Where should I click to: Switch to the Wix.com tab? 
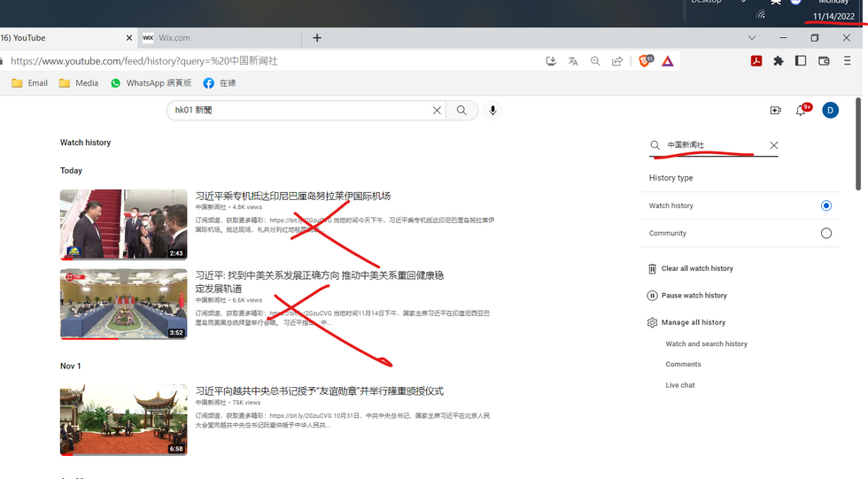click(x=220, y=37)
